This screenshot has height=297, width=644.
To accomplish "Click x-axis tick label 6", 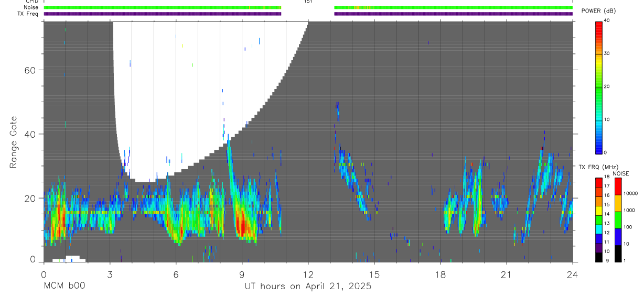I will (x=176, y=274).
